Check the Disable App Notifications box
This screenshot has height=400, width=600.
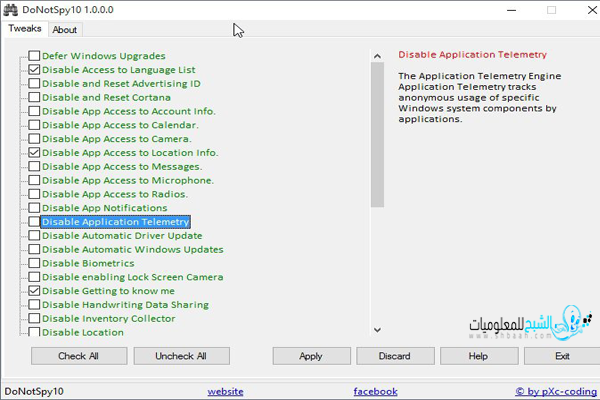(34, 208)
